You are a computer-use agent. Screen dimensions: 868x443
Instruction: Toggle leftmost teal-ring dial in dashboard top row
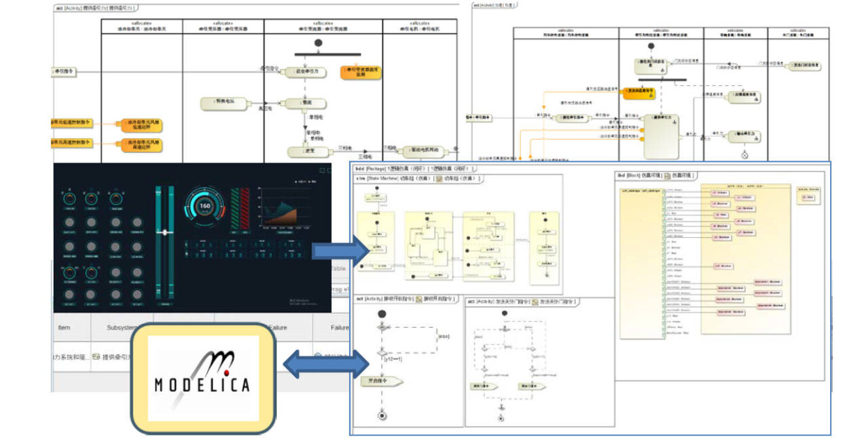(69, 198)
